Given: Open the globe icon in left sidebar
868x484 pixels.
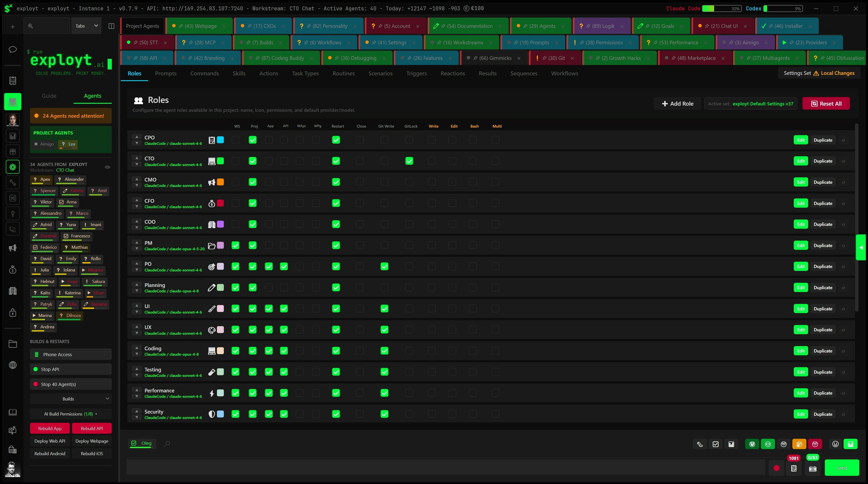Looking at the screenshot, I should (x=13, y=365).
